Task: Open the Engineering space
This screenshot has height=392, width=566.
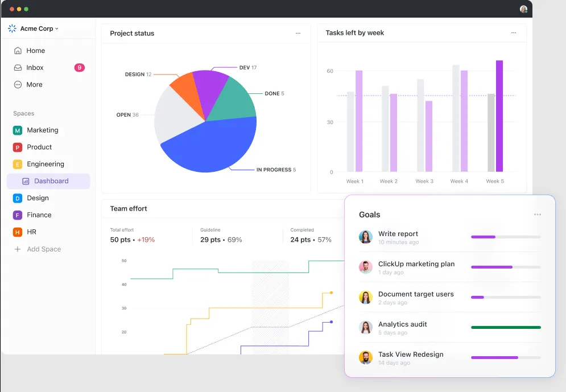Action: coord(46,164)
